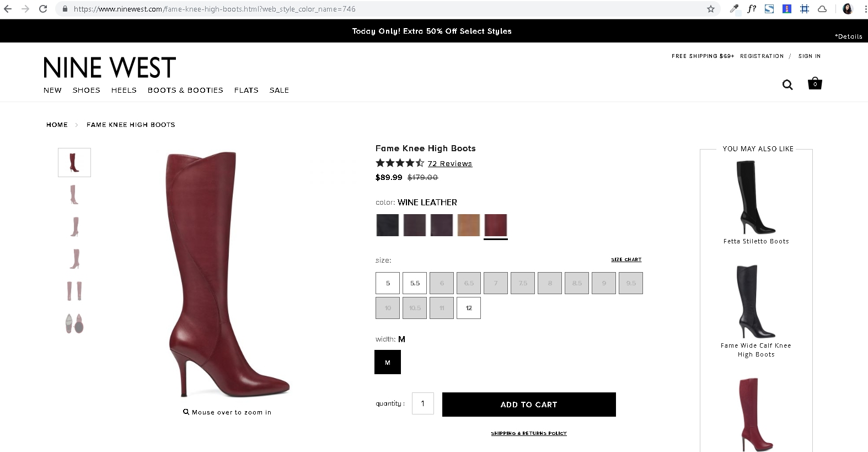View the boot sole thumbnail
Viewport: 868px width, 452px height.
[x=74, y=325]
